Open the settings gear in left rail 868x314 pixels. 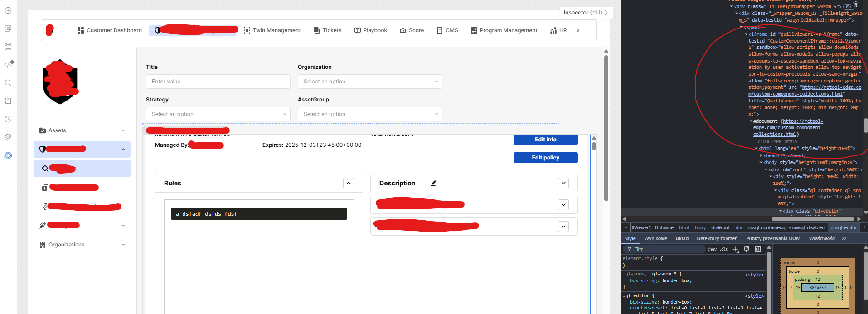coord(8,137)
